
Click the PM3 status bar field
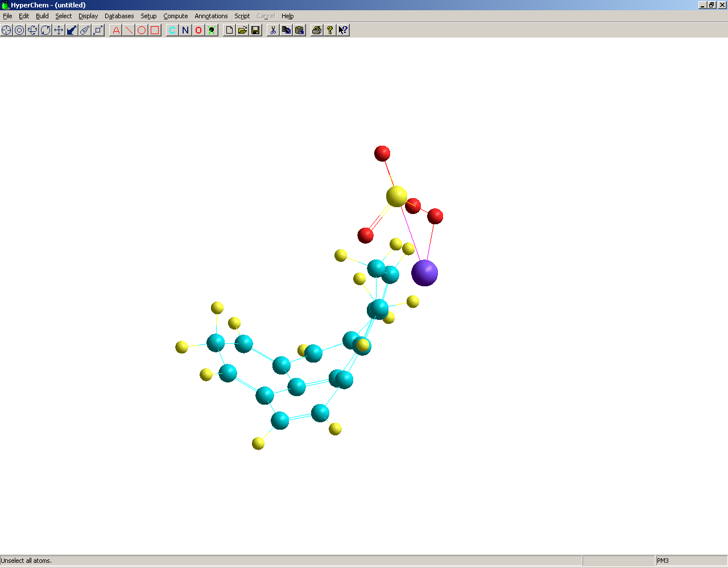click(691, 561)
